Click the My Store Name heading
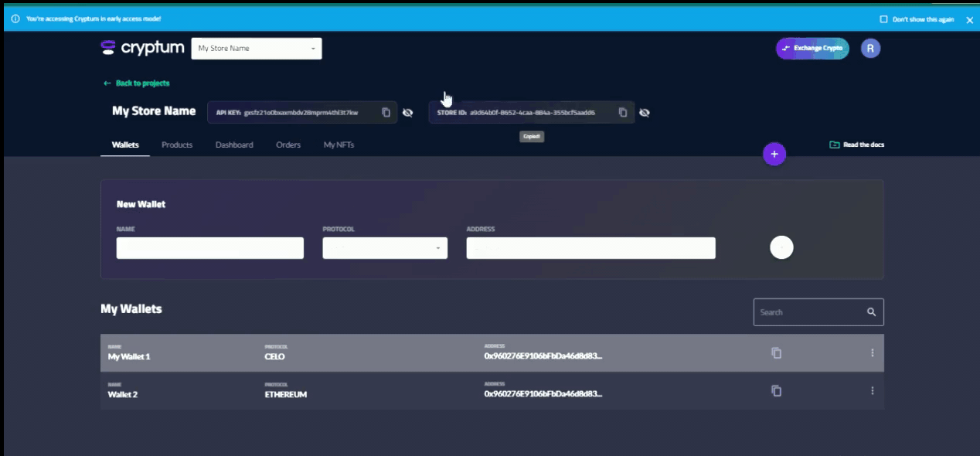This screenshot has height=456, width=980. tap(154, 111)
